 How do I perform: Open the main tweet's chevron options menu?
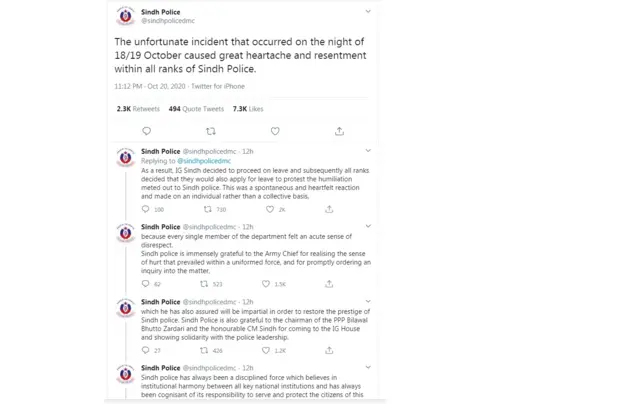[368, 12]
